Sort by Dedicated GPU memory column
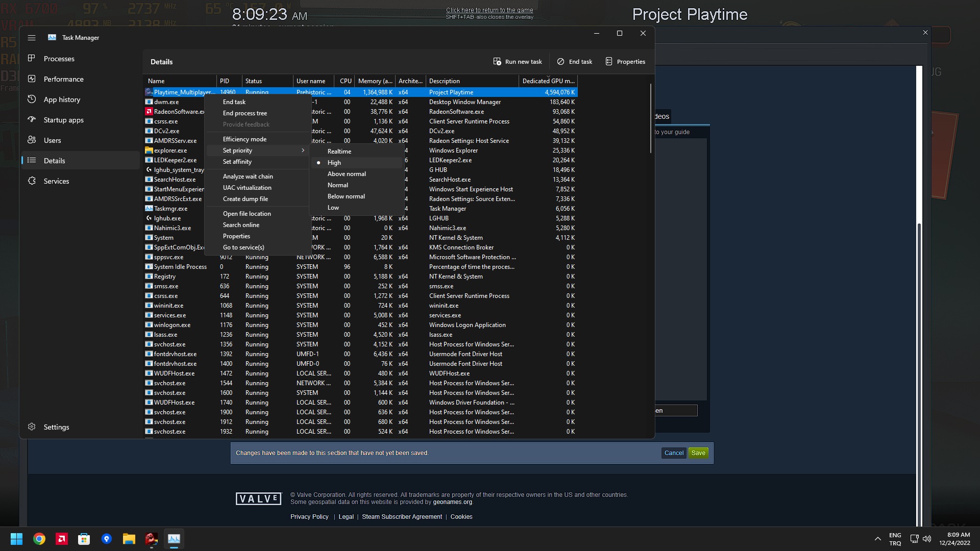Viewport: 980px width, 551px height. tap(548, 81)
